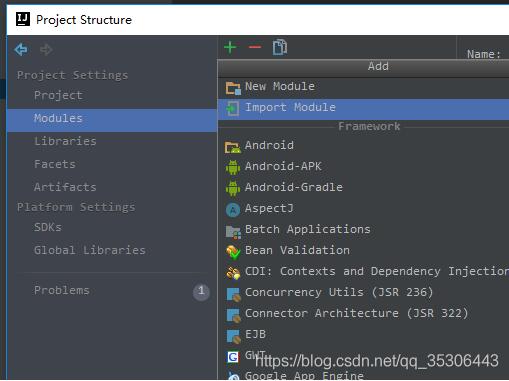Click the AspectJ framework icon

233,210
